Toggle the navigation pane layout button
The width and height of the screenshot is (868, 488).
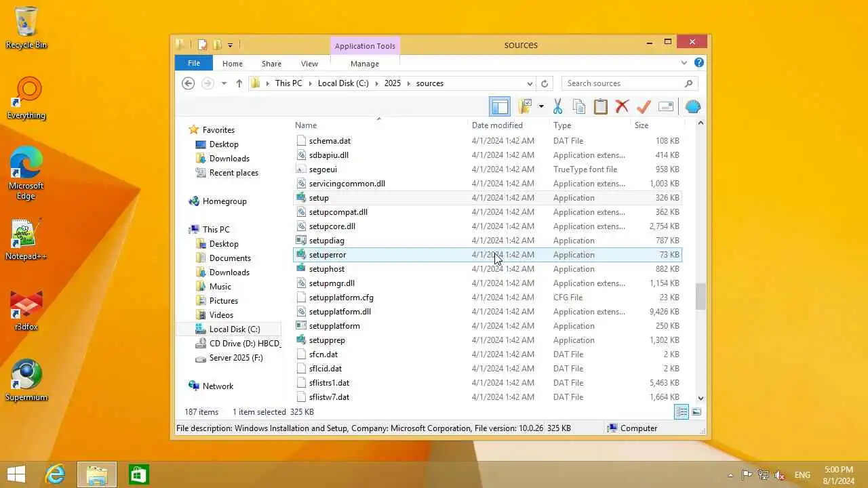(x=500, y=106)
